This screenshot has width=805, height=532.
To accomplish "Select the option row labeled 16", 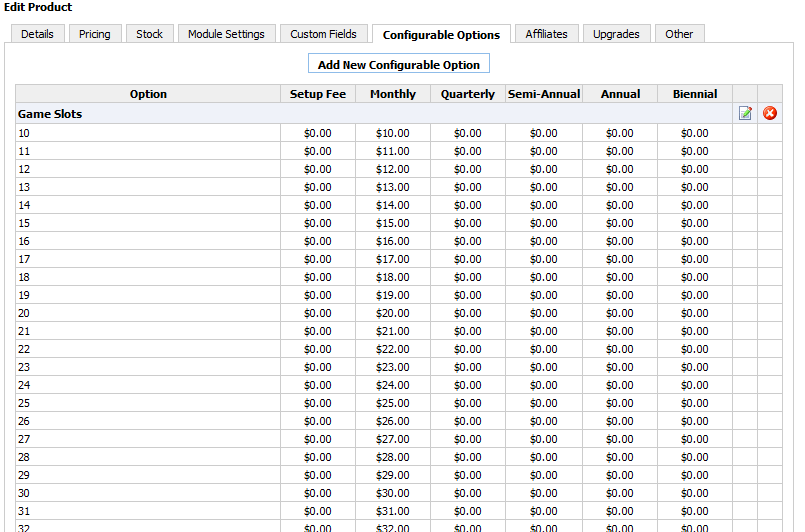I will 399,241.
